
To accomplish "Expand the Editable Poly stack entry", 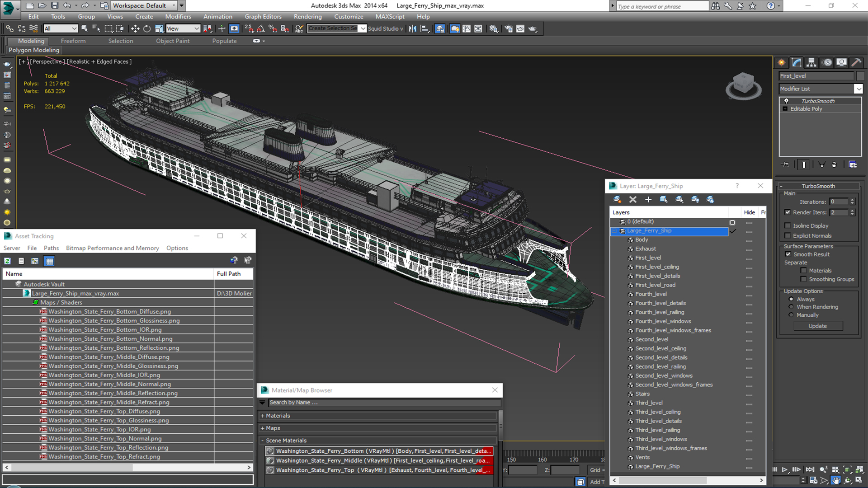I will click(x=785, y=109).
